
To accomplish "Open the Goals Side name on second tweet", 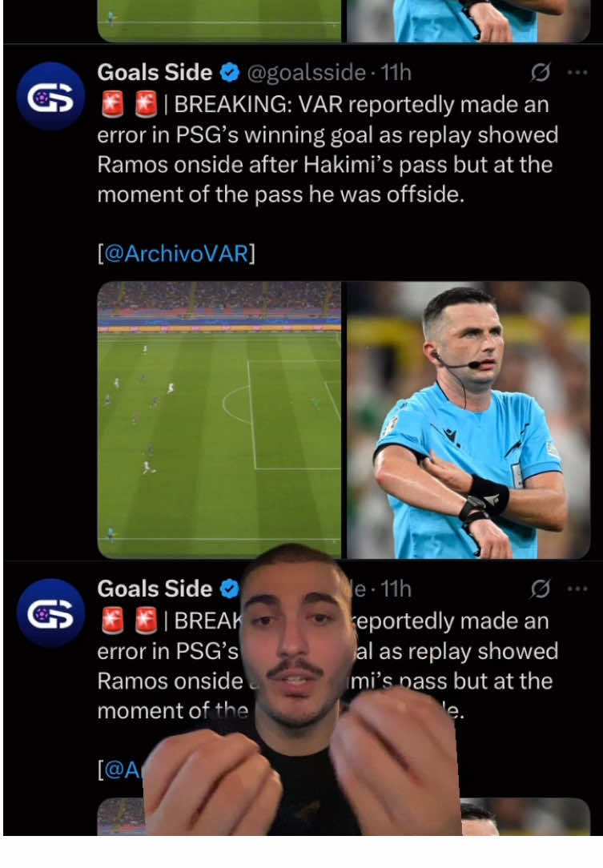I will [155, 589].
